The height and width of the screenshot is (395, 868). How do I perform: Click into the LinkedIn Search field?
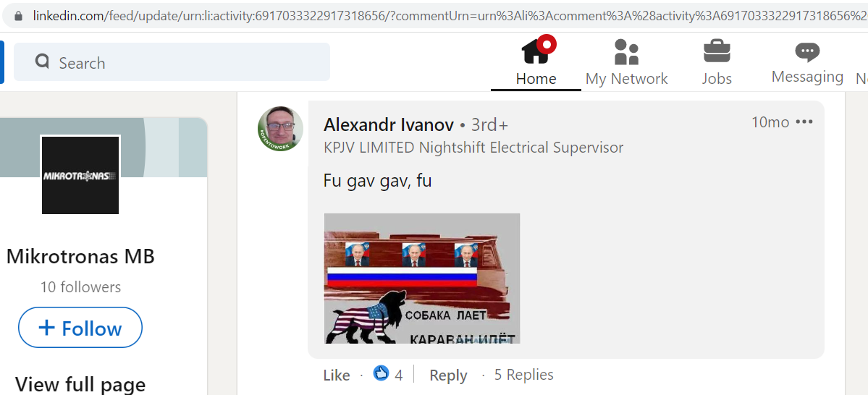point(172,62)
